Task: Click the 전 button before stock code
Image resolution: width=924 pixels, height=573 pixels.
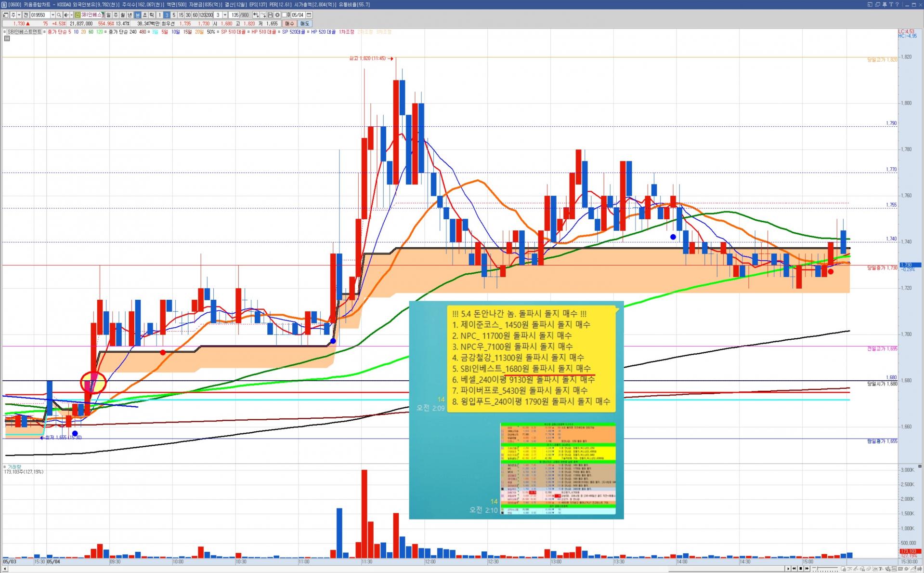Action: [x=26, y=15]
